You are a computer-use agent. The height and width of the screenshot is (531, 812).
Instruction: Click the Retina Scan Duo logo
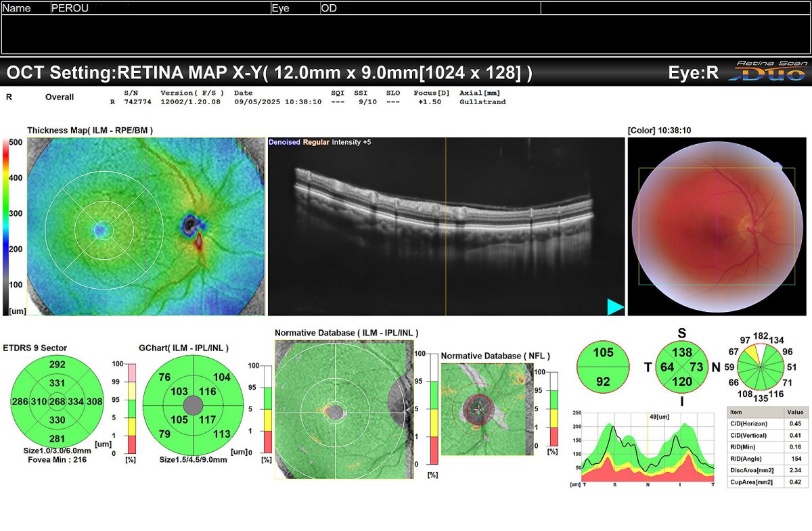click(x=768, y=71)
